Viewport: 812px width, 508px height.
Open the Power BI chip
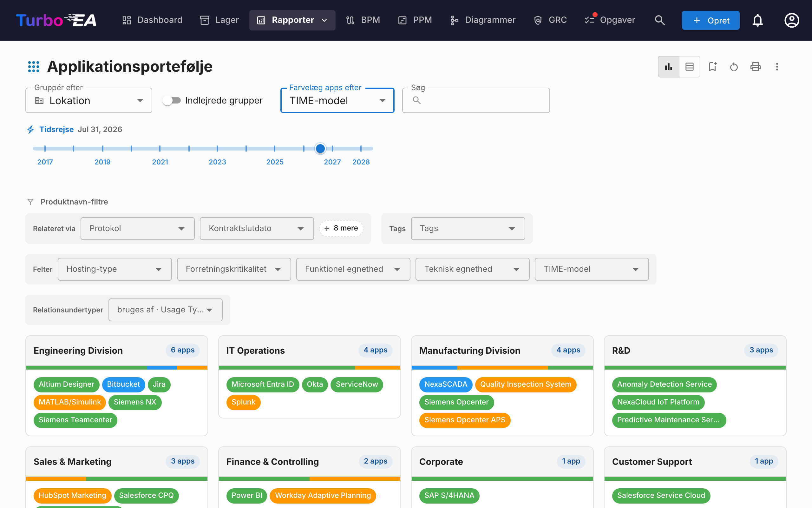(x=247, y=496)
